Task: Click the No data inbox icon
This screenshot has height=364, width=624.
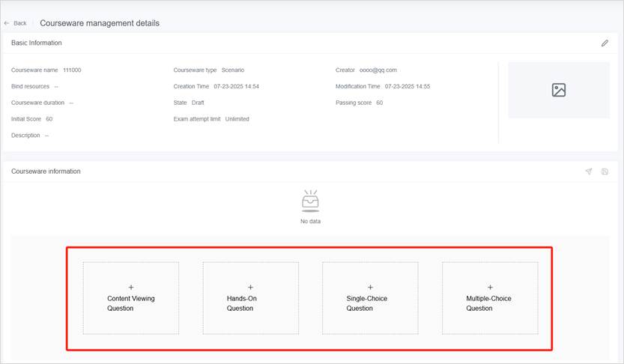Action: pyautogui.click(x=310, y=201)
